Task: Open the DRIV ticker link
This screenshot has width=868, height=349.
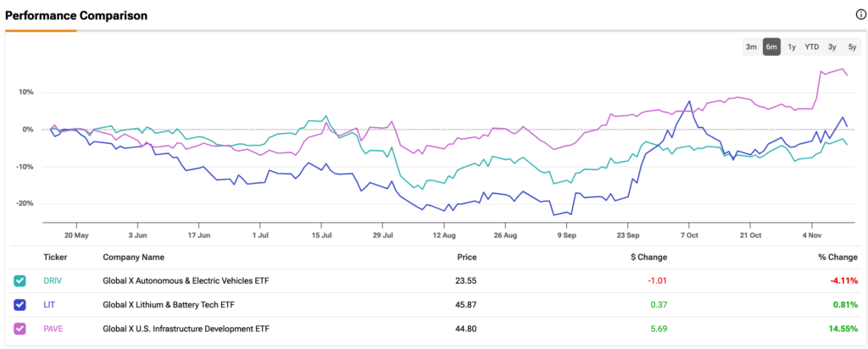Action: (x=53, y=281)
